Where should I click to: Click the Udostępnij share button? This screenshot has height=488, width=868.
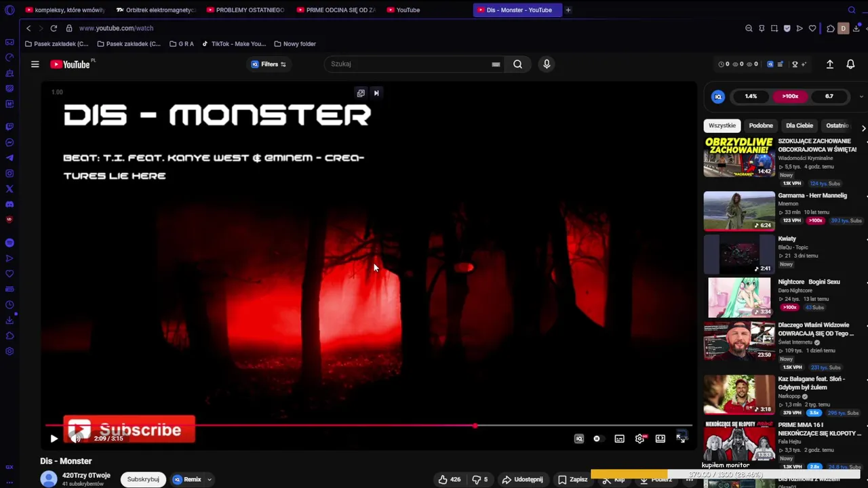tap(522, 479)
